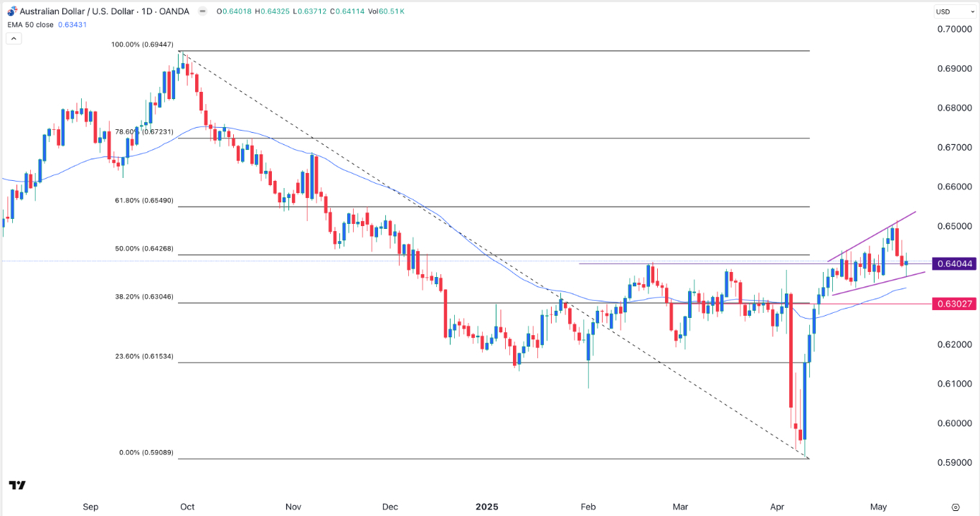Viewport: 980px width, 516px height.
Task: Click the 38.20% Fibonacci level label
Action: 145,296
